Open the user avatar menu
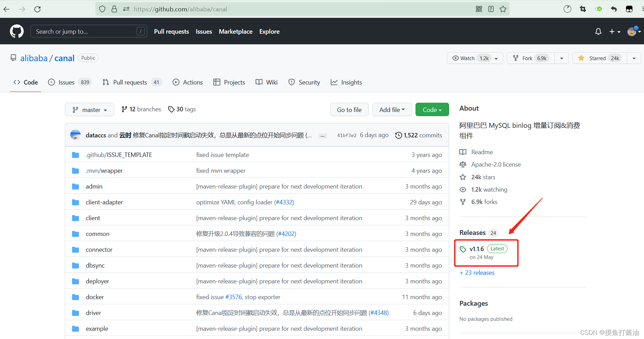This screenshot has height=339, width=644. tap(634, 31)
